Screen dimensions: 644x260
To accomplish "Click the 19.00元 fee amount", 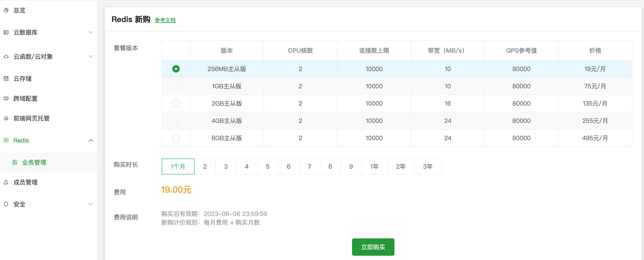I will click(176, 190).
